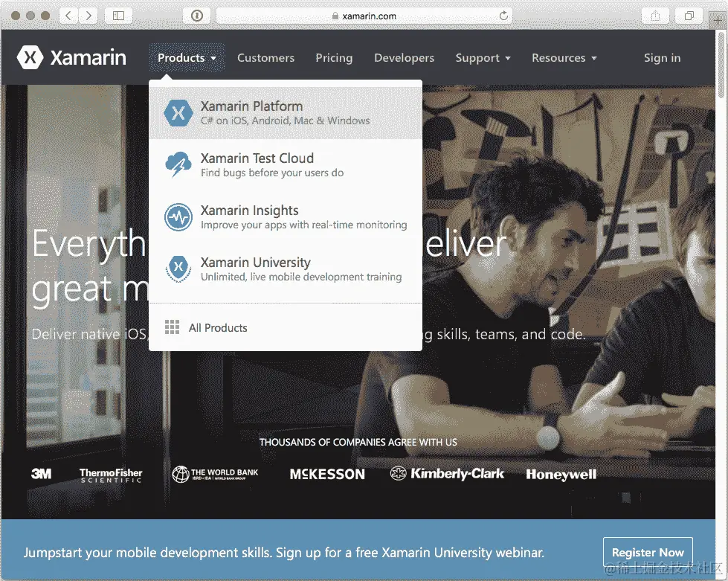
Task: Click the All Products grid icon
Action: click(173, 327)
